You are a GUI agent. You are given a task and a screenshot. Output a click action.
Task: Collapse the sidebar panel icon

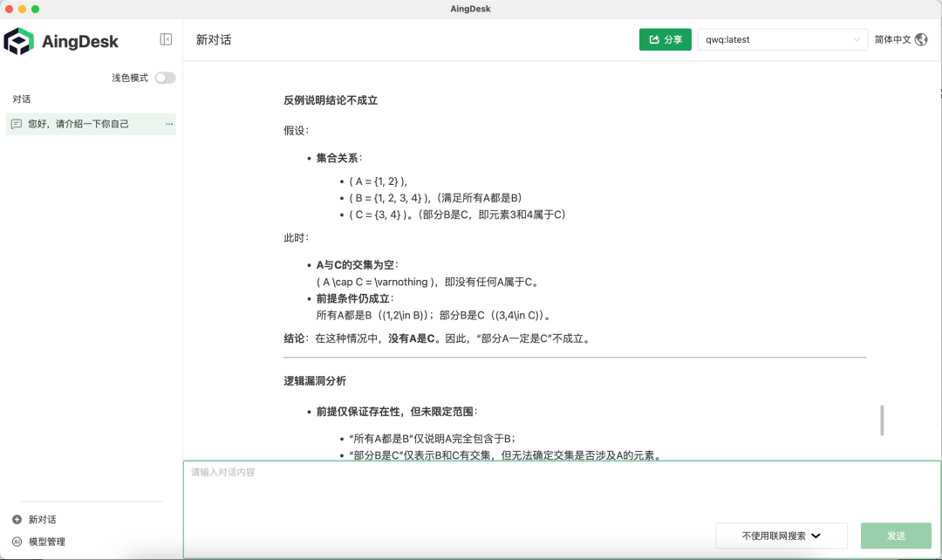point(166,39)
